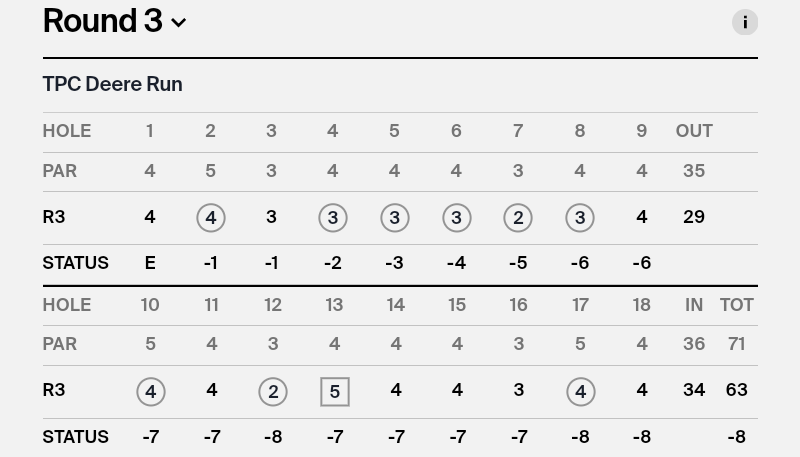The width and height of the screenshot is (800, 457).
Task: Click the TOT column header
Action: 736,305
